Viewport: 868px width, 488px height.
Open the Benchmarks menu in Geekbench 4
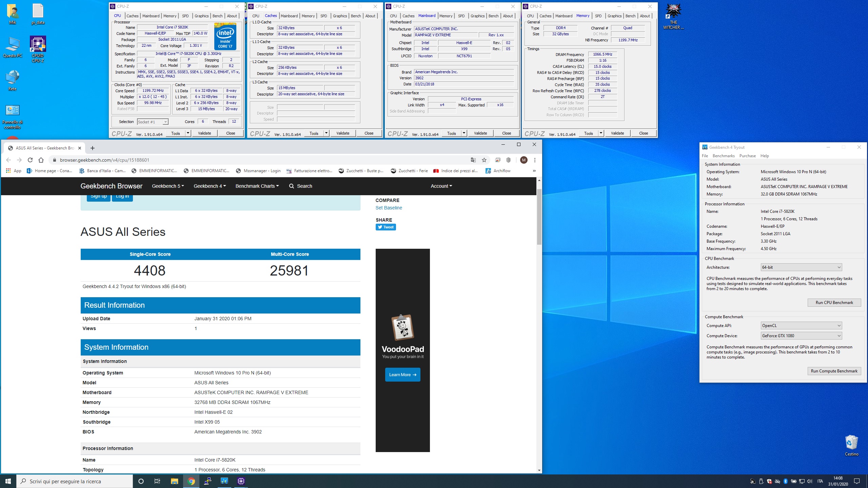724,156
